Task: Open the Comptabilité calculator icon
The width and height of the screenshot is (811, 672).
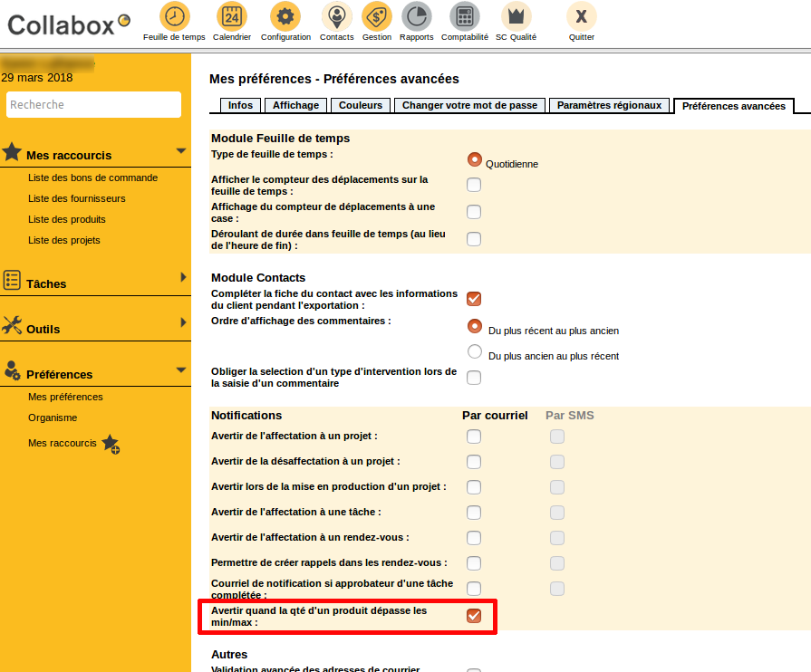Action: (x=464, y=16)
